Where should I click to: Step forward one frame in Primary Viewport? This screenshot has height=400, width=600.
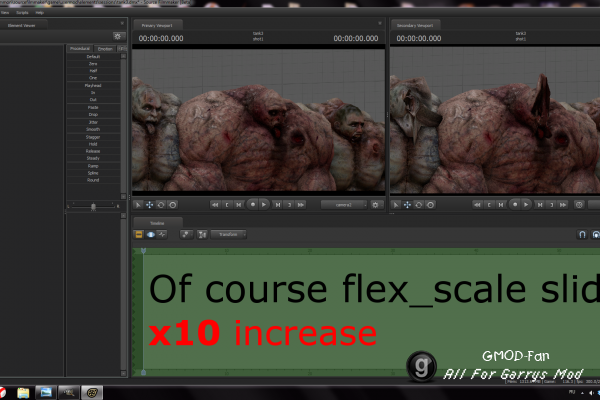[278, 205]
